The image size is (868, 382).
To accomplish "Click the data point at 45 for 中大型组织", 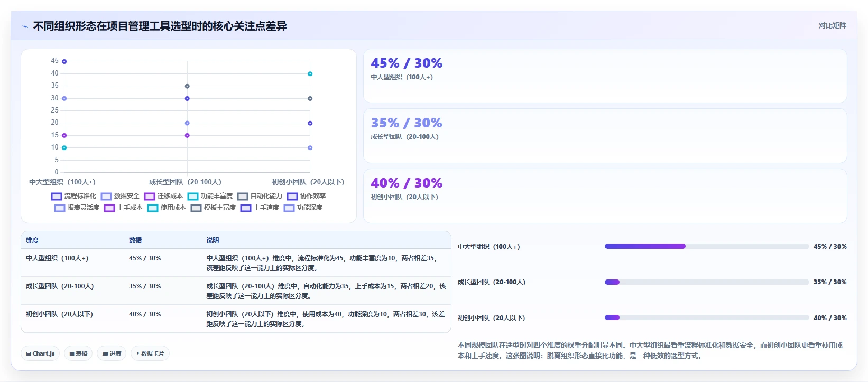I will 64,61.
